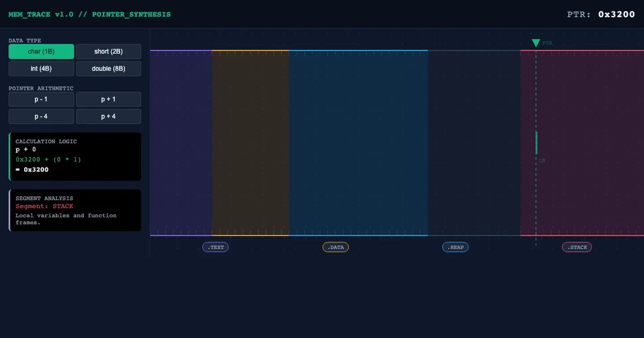The width and height of the screenshot is (644, 338).
Task: Click the 'p + 0' calculation line
Action: [26, 150]
